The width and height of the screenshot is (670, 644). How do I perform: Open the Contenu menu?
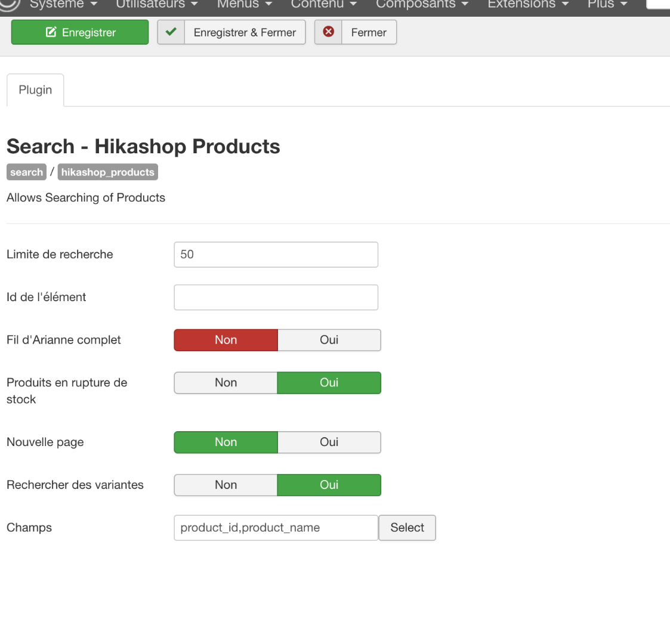(x=324, y=4)
